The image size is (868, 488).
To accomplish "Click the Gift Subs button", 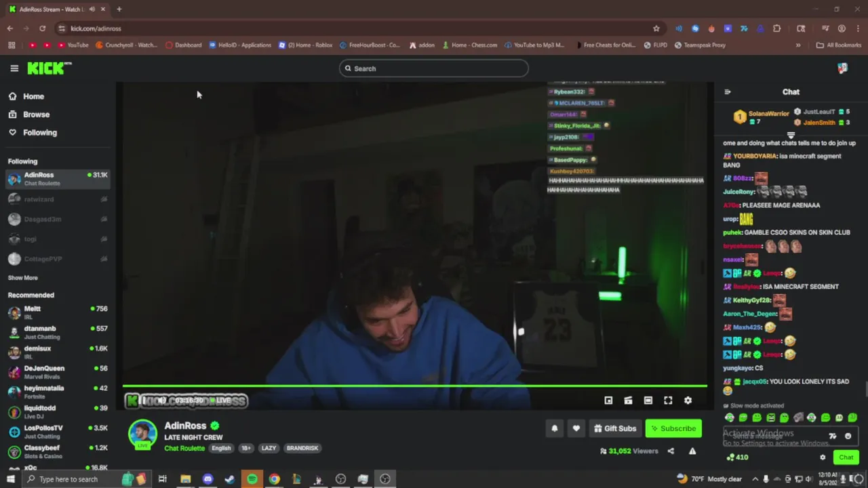I will pos(615,428).
